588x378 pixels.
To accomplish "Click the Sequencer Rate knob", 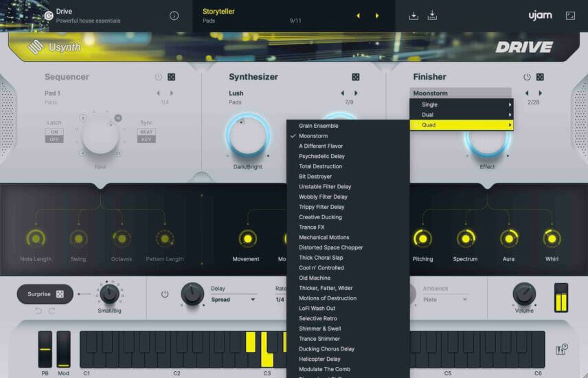I will tap(100, 135).
